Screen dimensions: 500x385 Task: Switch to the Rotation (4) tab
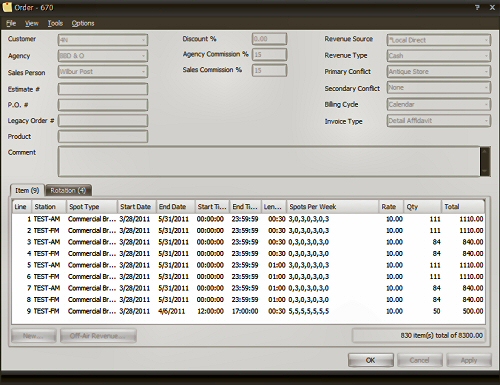[68, 190]
